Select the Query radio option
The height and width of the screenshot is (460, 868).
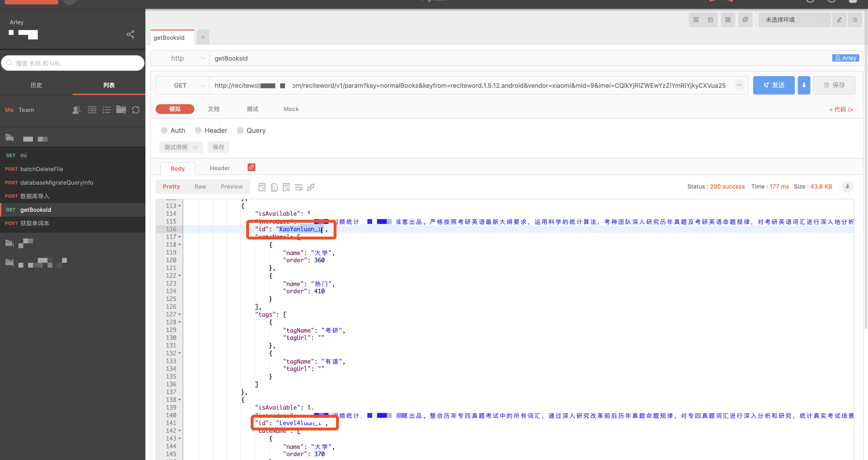point(240,130)
